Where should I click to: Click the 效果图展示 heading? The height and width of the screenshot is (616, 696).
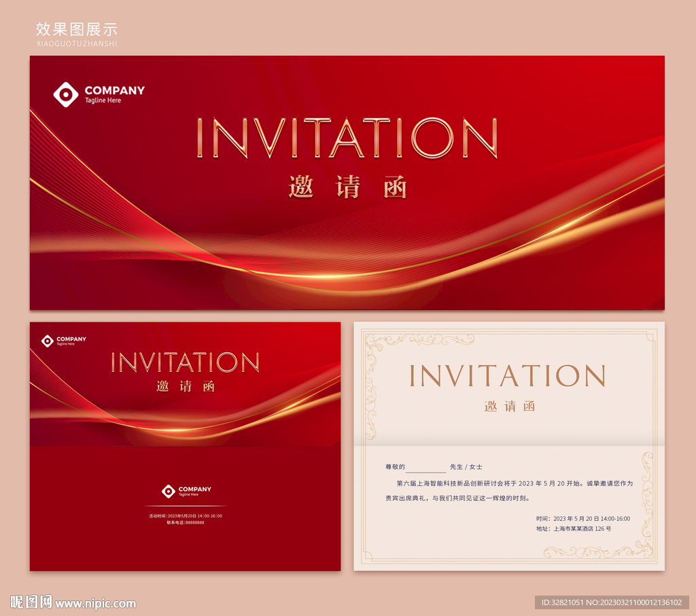[x=77, y=29]
